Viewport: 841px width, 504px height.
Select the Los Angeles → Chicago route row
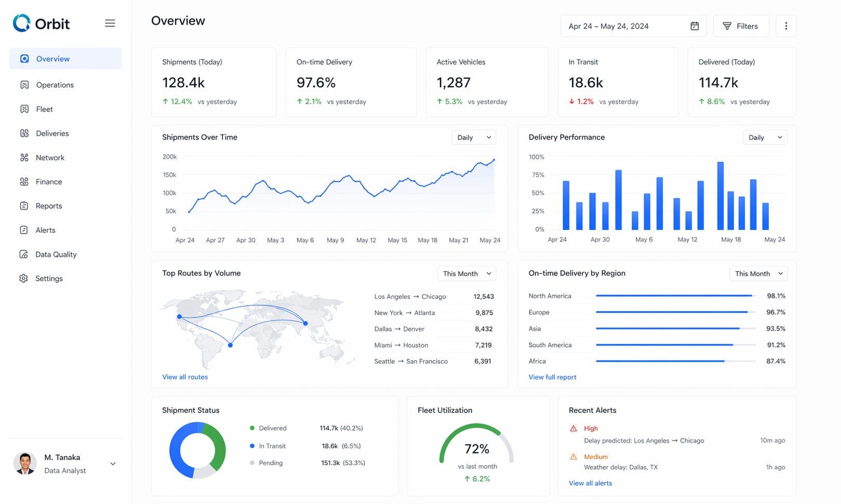[x=434, y=296]
